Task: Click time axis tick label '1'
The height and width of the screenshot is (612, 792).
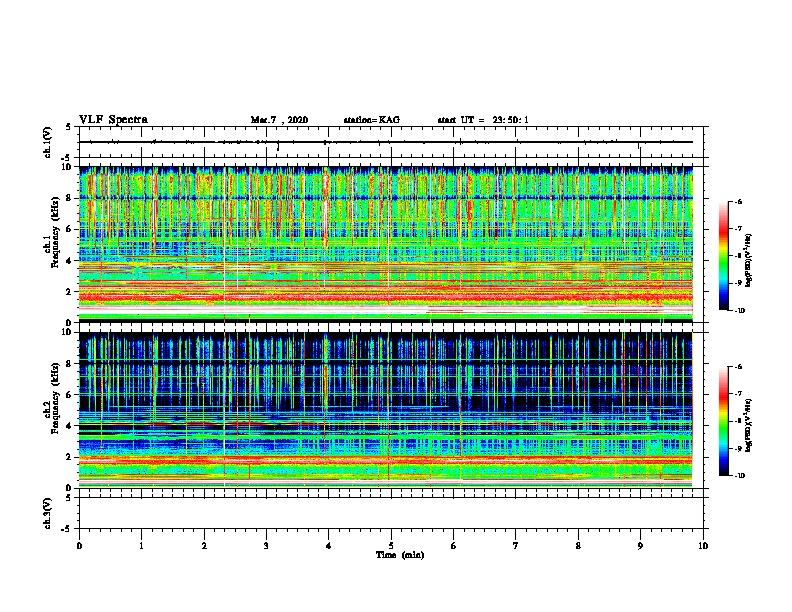Action: tap(141, 546)
